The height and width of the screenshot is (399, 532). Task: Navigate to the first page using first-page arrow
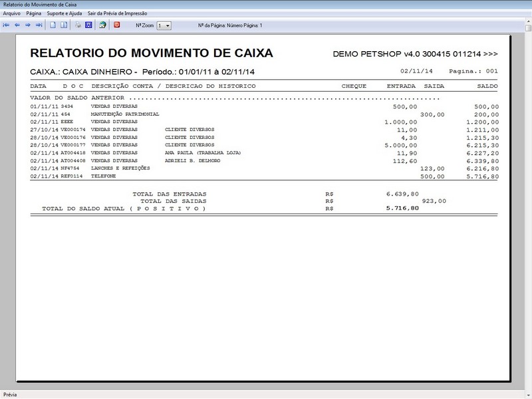tap(7, 25)
